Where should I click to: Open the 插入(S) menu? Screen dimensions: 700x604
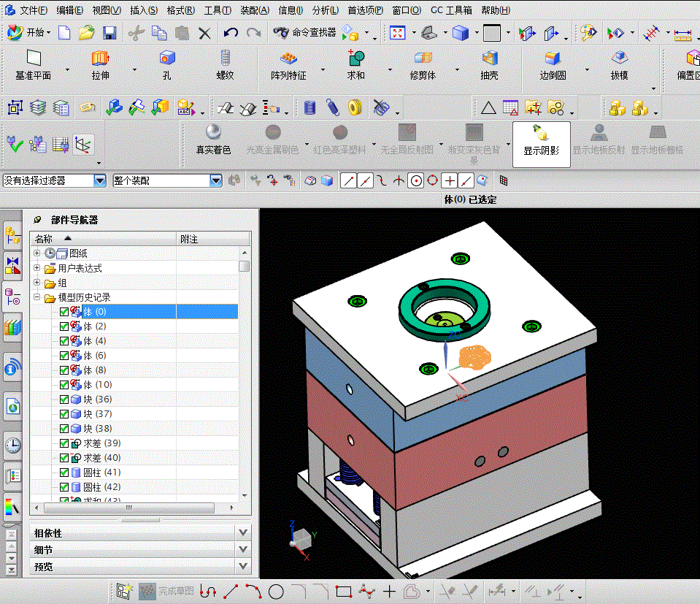click(144, 9)
